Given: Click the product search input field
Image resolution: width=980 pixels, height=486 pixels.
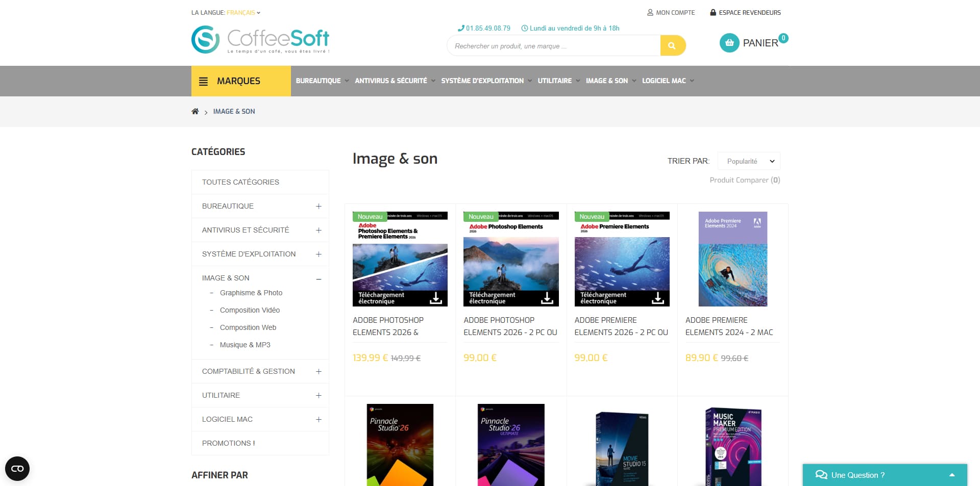Looking at the screenshot, I should (x=554, y=45).
